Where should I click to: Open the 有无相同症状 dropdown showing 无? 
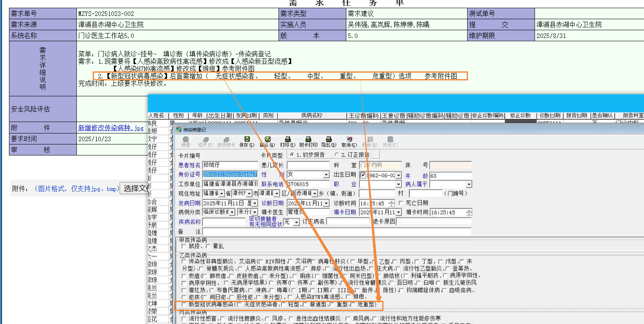tap(296, 222)
